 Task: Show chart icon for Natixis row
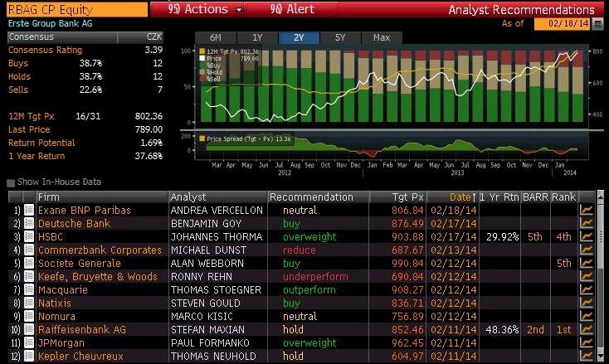587,303
